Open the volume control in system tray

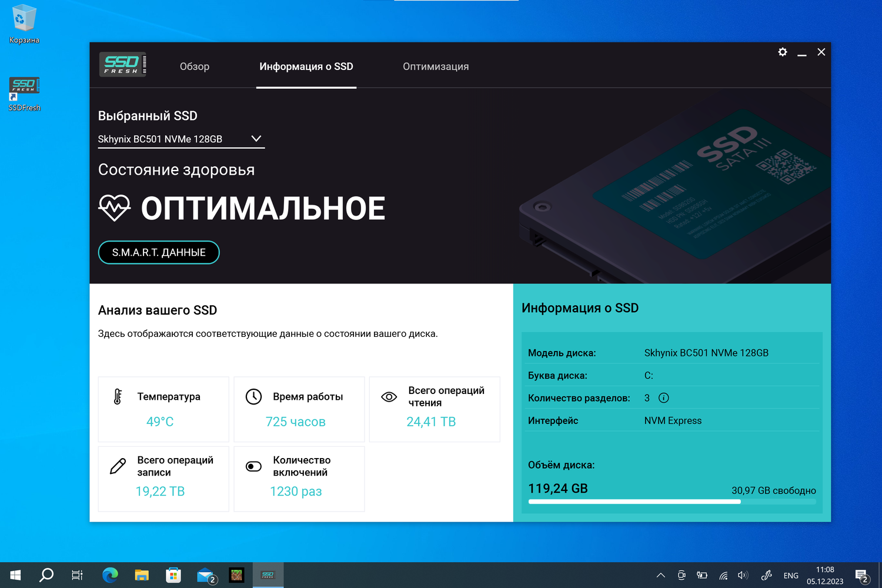[x=743, y=576]
